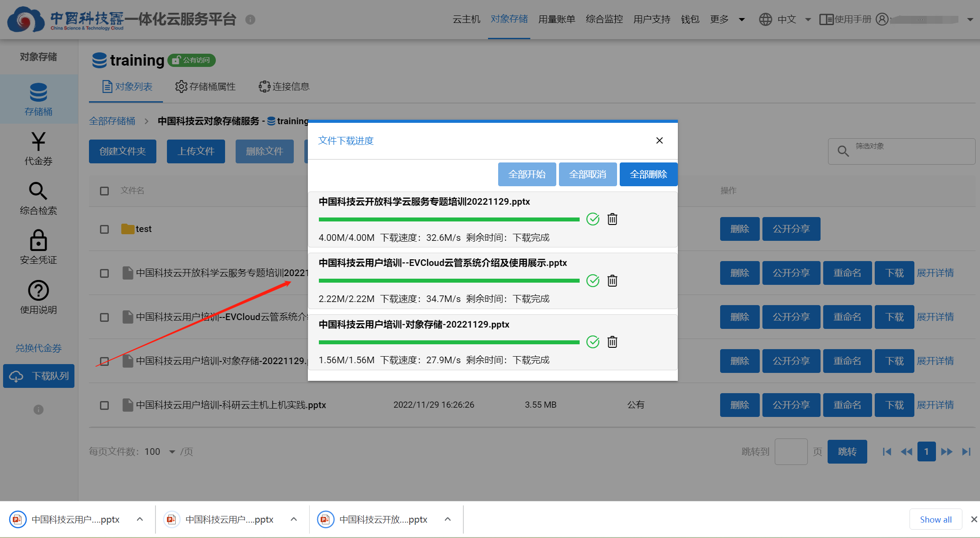This screenshot has height=538, width=980.
Task: Open the 用户支持 menu
Action: 652,19
